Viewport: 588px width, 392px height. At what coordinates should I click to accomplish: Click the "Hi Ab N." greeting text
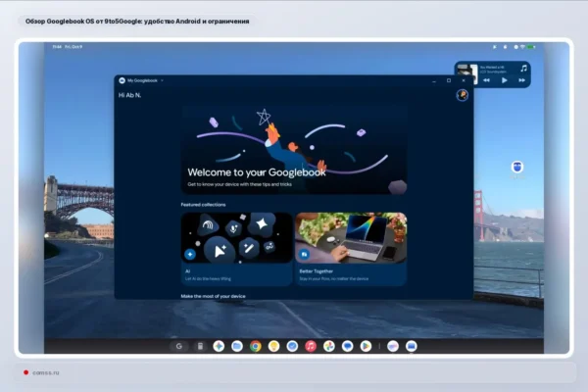[129, 95]
